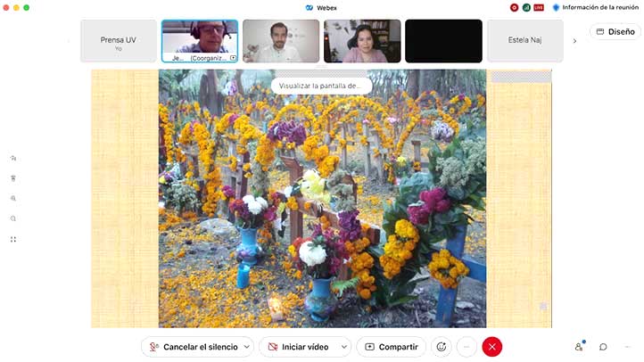The height and width of the screenshot is (362, 644).
Task: Click the zoom out magnifier icon
Action: [13, 218]
